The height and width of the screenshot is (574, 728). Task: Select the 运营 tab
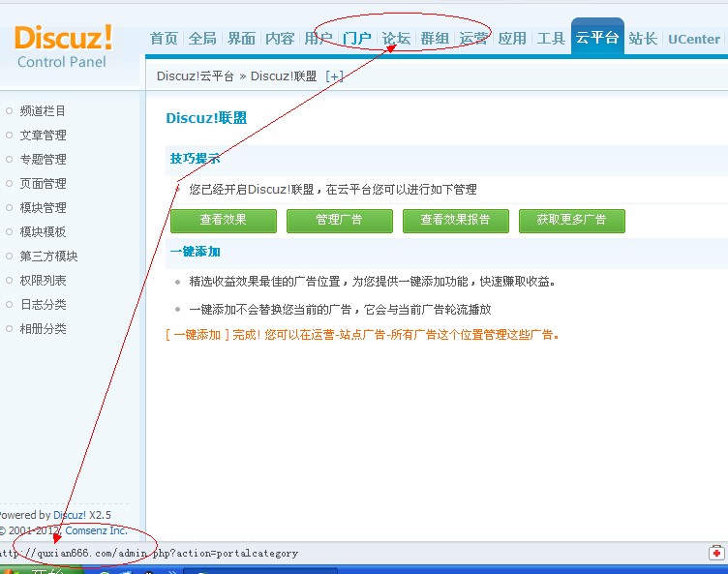[x=473, y=39]
